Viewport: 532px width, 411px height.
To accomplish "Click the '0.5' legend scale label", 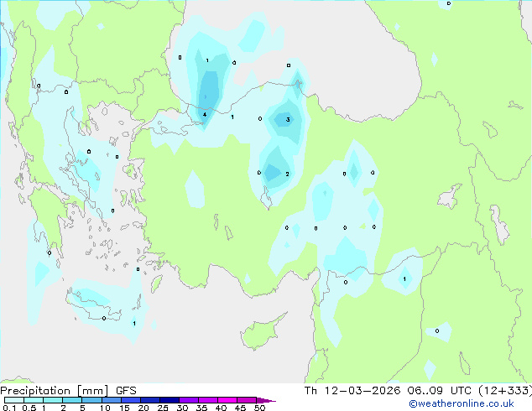I will 29,408.
